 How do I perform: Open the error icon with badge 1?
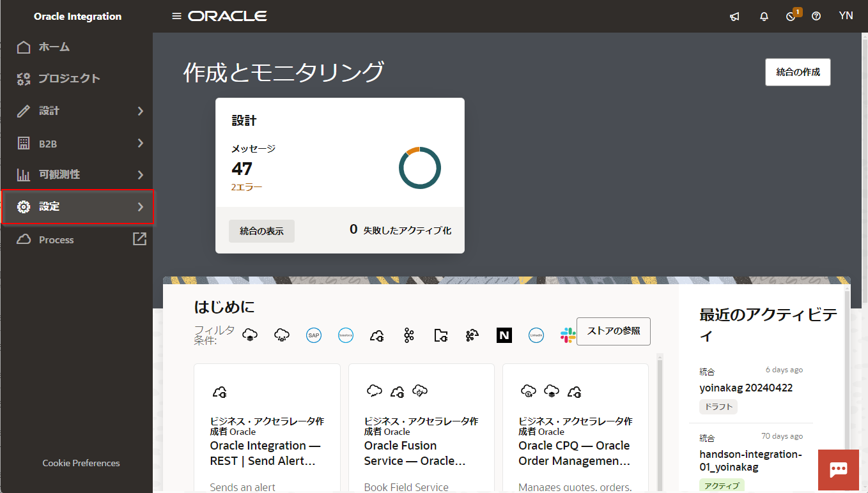791,17
